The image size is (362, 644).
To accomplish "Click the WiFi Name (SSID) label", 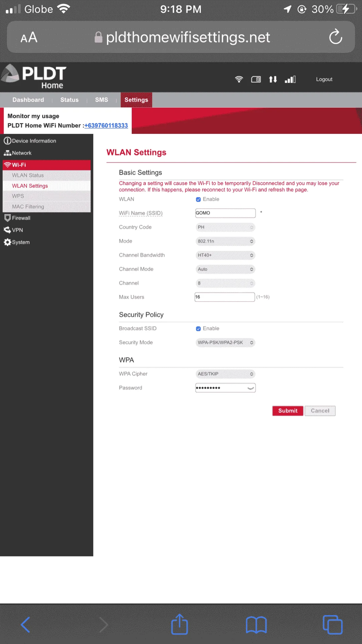I will click(x=140, y=213).
